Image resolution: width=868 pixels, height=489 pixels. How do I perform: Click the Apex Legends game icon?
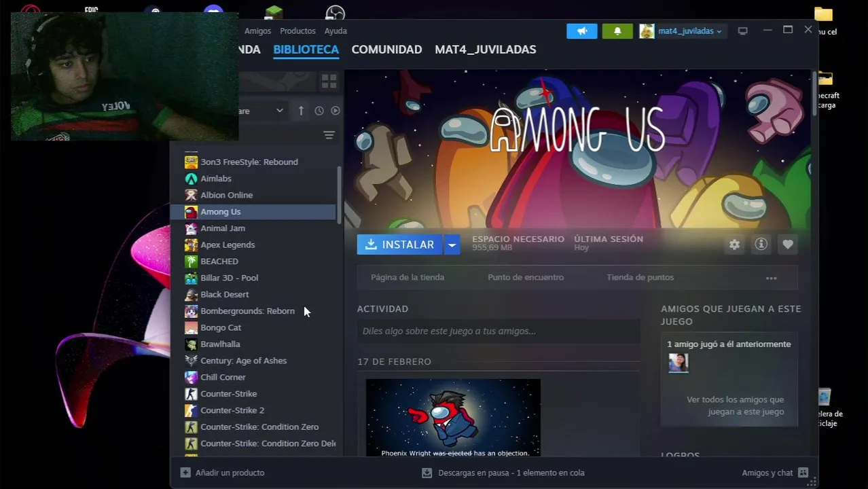(191, 244)
